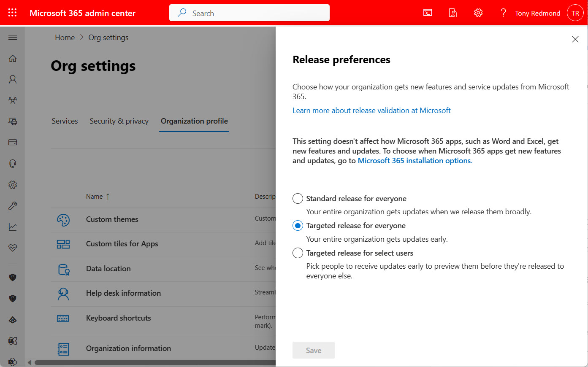Open Keyboard shortcuts setting

click(119, 318)
